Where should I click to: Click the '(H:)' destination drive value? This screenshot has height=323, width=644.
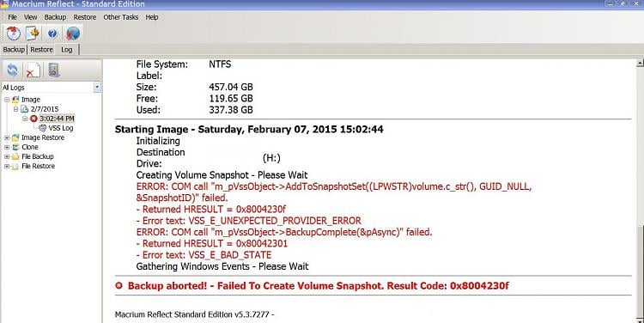click(x=271, y=158)
